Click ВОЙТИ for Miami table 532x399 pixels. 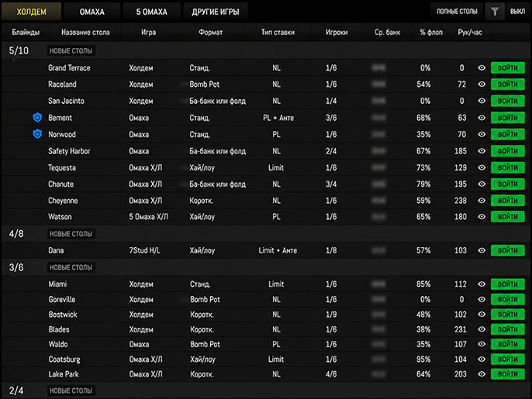click(507, 284)
